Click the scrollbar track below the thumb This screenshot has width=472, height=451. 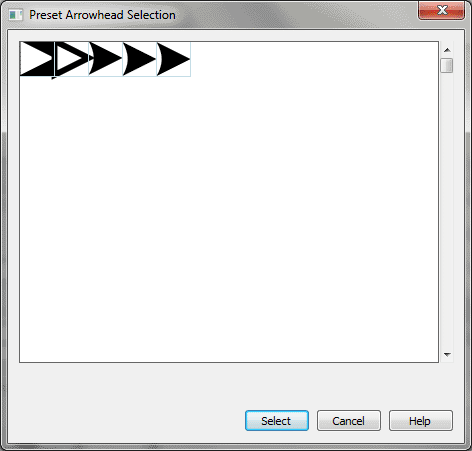pos(447,210)
